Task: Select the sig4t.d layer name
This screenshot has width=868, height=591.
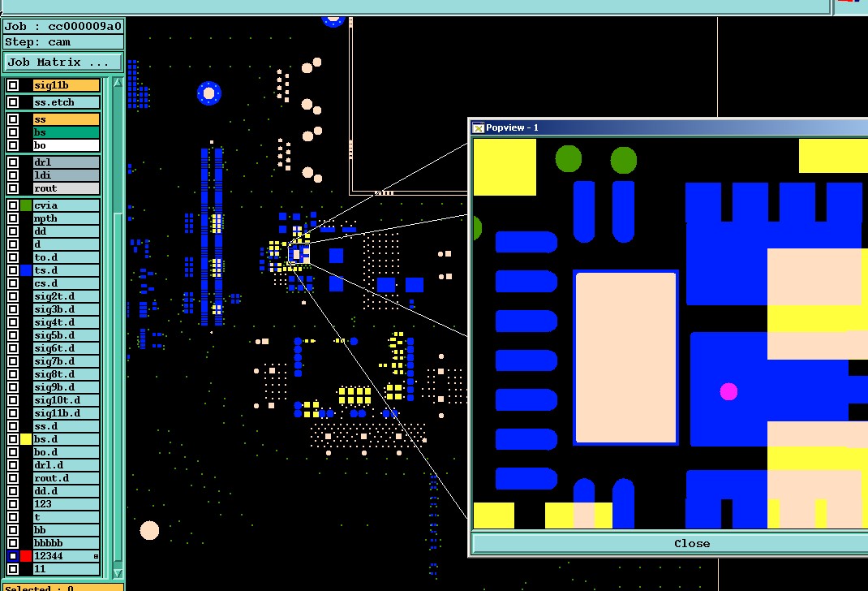Action: [x=67, y=322]
